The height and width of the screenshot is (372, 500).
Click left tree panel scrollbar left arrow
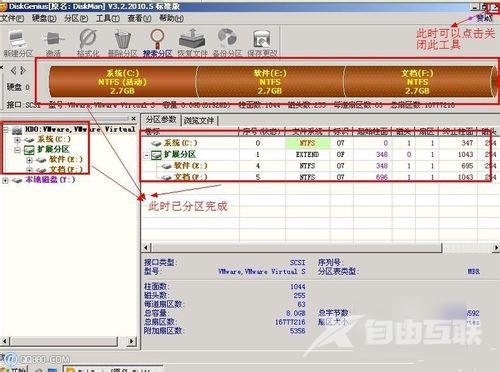point(5,341)
